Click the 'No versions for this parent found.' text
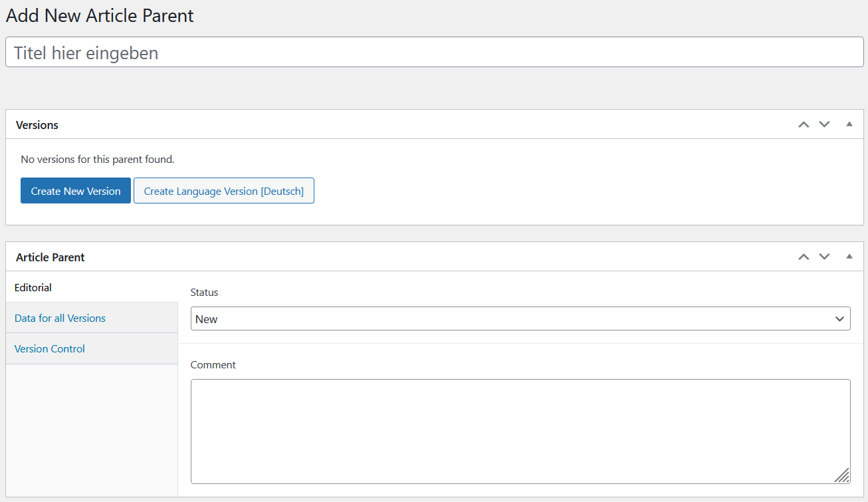 (98, 159)
